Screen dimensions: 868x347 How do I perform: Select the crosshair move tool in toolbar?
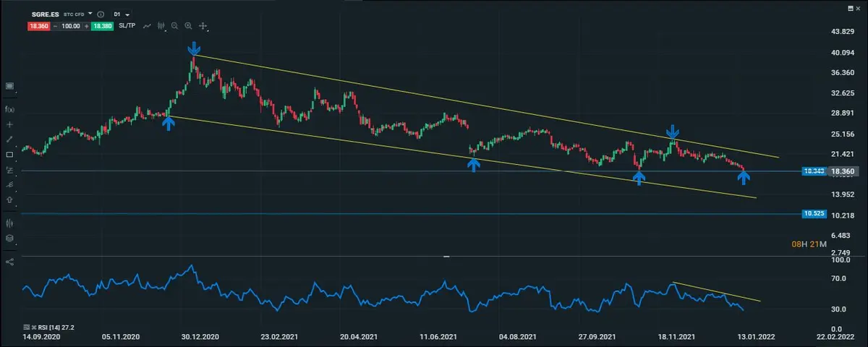pyautogui.click(x=203, y=26)
